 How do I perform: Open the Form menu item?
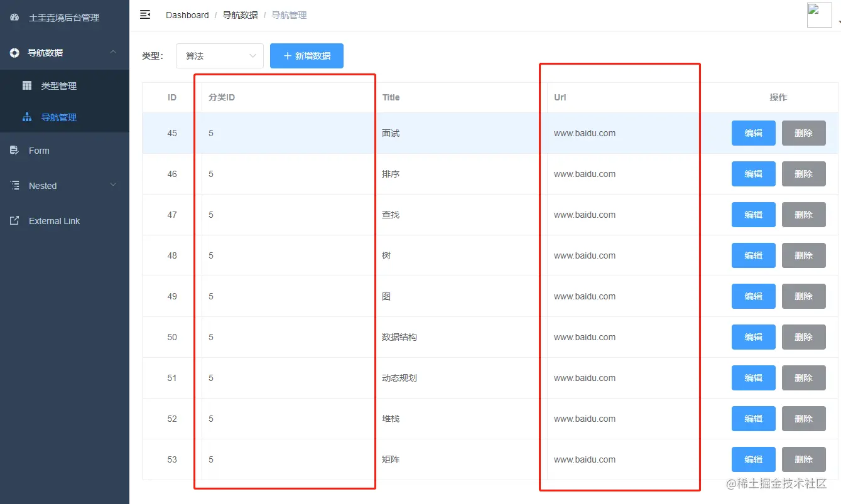point(65,151)
